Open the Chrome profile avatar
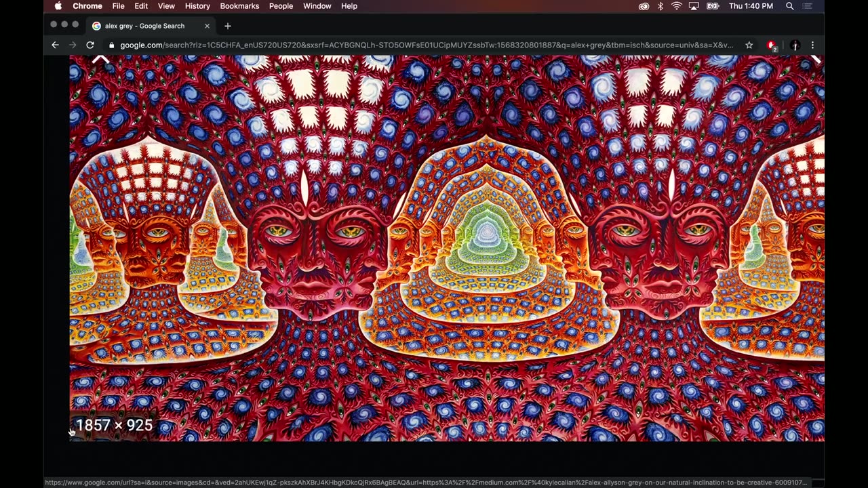 click(x=795, y=45)
